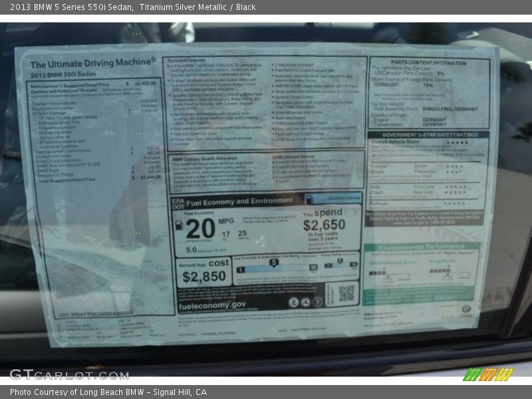The width and height of the screenshot is (532, 399).
Task: Click the first circular emblem beside fueleconomy.gov
Action: point(295,301)
